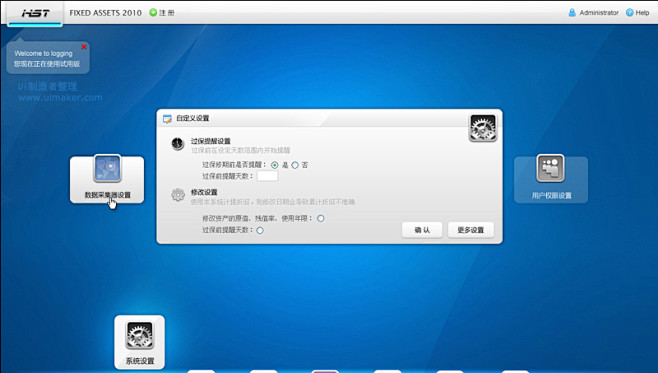Toggle the radio under 修改设置 for 过保前提醒天数
This screenshot has height=373, width=658.
pyautogui.click(x=260, y=230)
